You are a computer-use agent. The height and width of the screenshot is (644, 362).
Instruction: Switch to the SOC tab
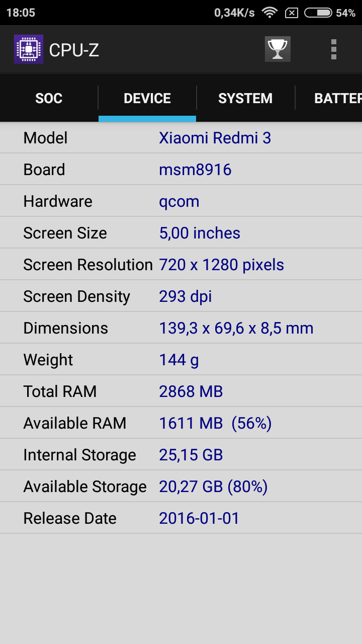click(x=49, y=98)
